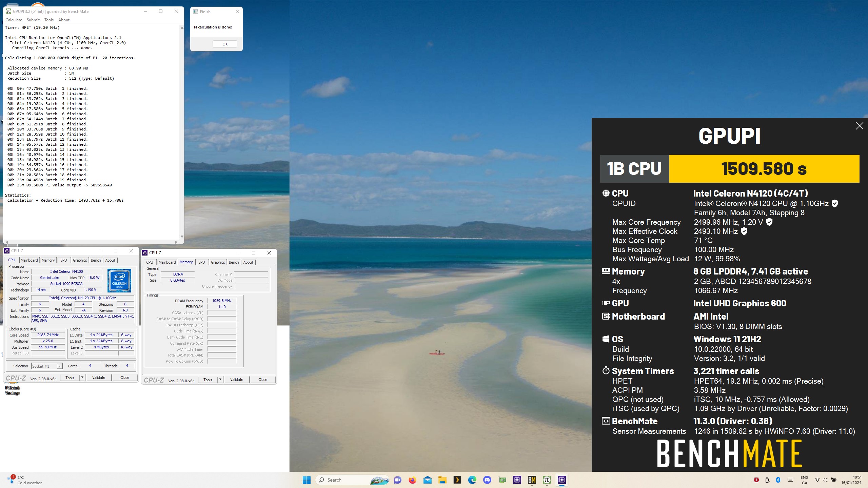The image size is (868, 488).
Task: Expand Tools dropdown arrow in right CPU-Z
Action: (x=220, y=380)
